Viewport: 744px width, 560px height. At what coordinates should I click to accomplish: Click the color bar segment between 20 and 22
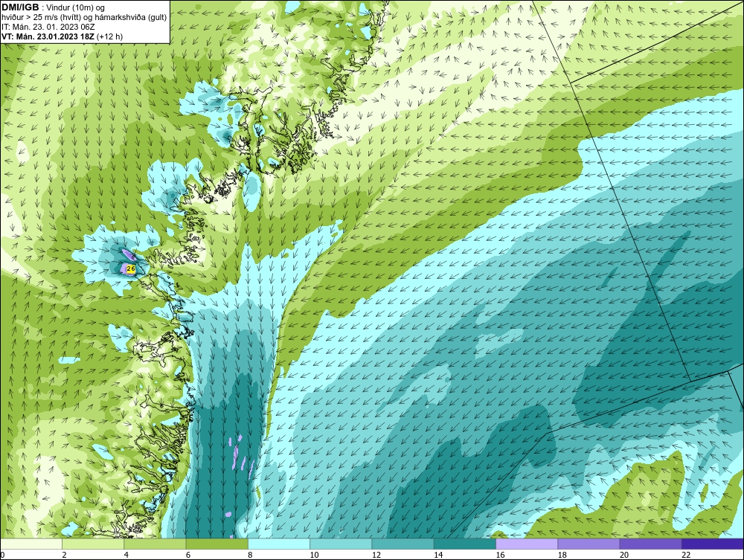point(650,544)
